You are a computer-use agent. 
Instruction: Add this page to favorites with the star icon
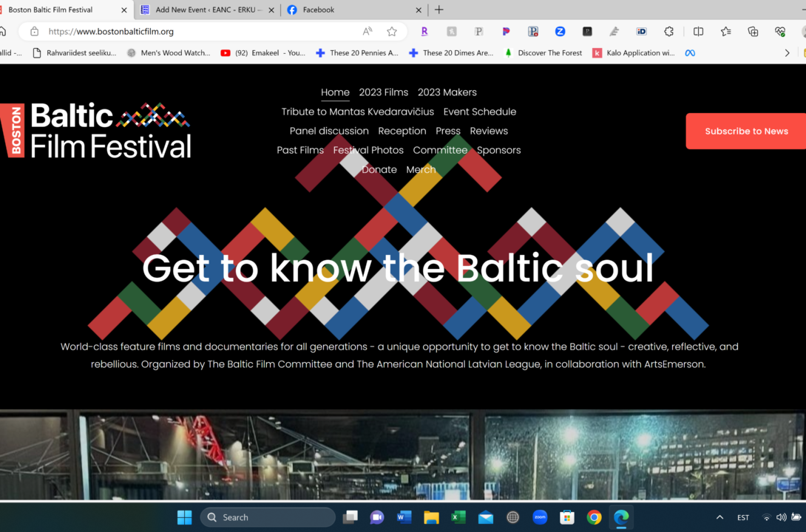click(392, 32)
